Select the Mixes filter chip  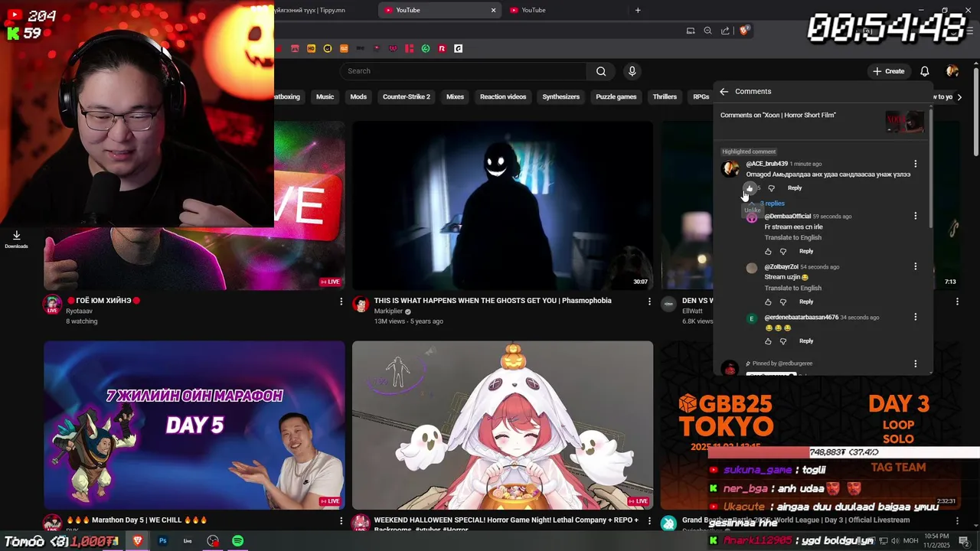[455, 97]
